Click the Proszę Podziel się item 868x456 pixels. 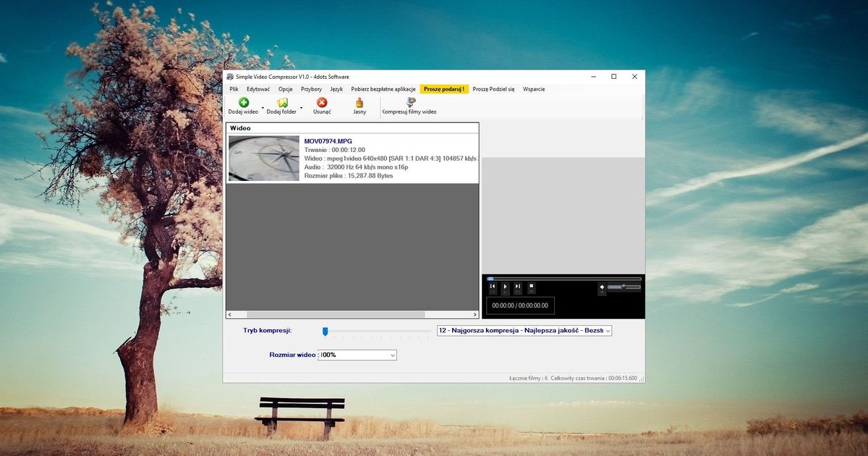click(493, 89)
